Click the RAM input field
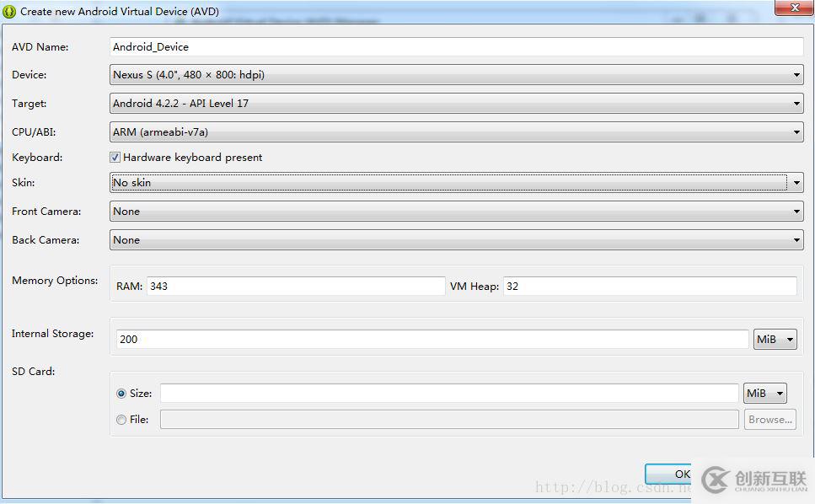Image resolution: width=815 pixels, height=504 pixels. click(296, 287)
